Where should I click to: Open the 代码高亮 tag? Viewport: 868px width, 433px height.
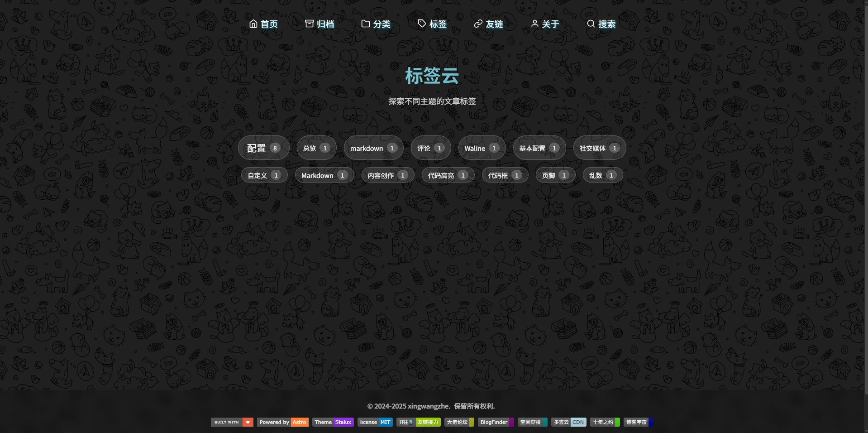pyautogui.click(x=448, y=175)
